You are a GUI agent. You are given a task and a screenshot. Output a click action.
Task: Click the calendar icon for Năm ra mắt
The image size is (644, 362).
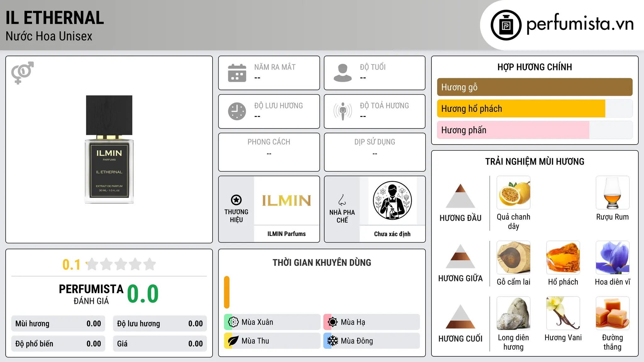click(x=237, y=73)
